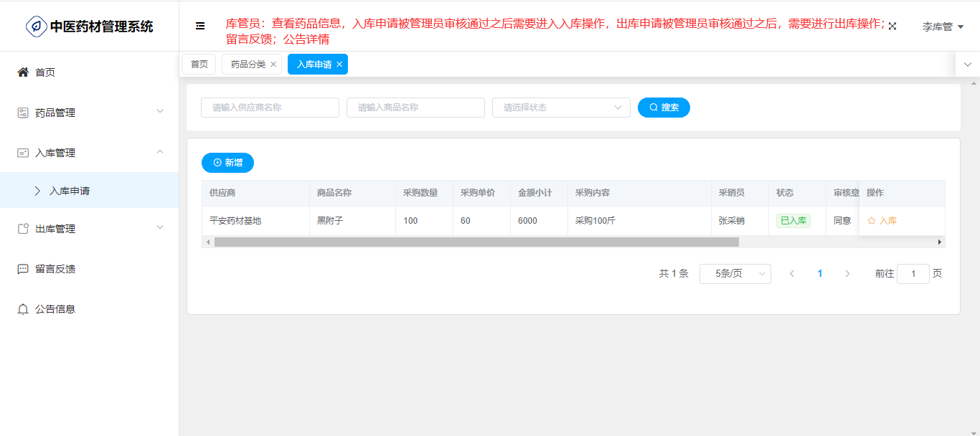Screen dimensions: 980x436
Task: Click the fullscreen toggle icon in header
Action: (892, 26)
